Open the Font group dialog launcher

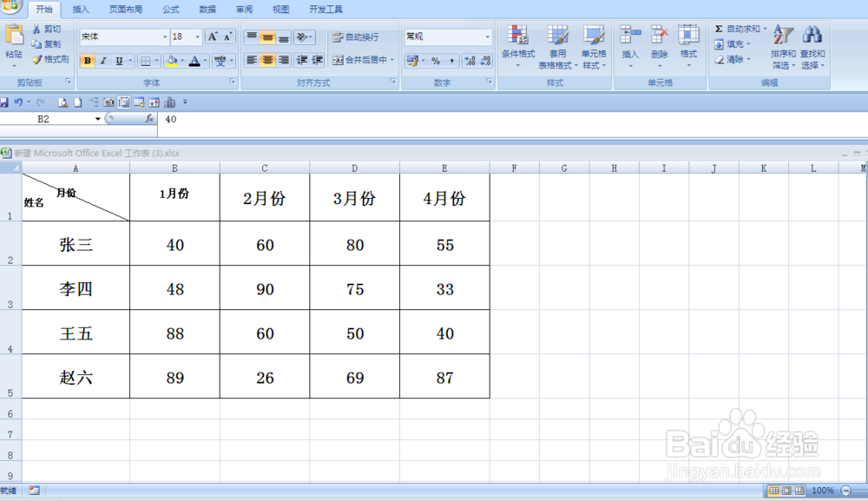(x=232, y=82)
